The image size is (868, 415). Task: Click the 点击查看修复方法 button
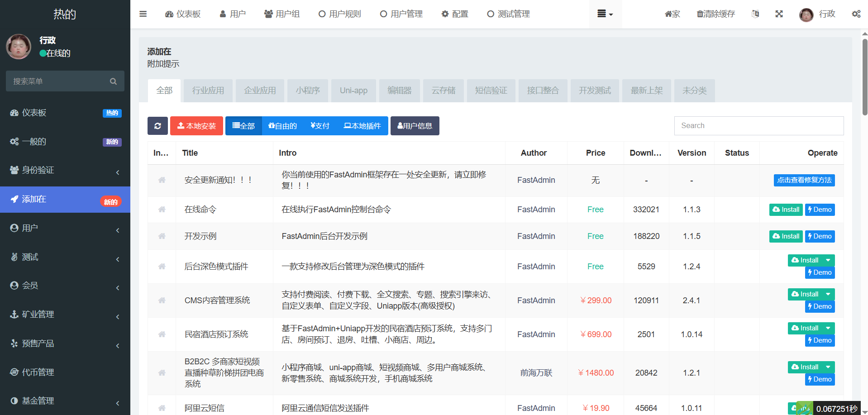coord(804,180)
